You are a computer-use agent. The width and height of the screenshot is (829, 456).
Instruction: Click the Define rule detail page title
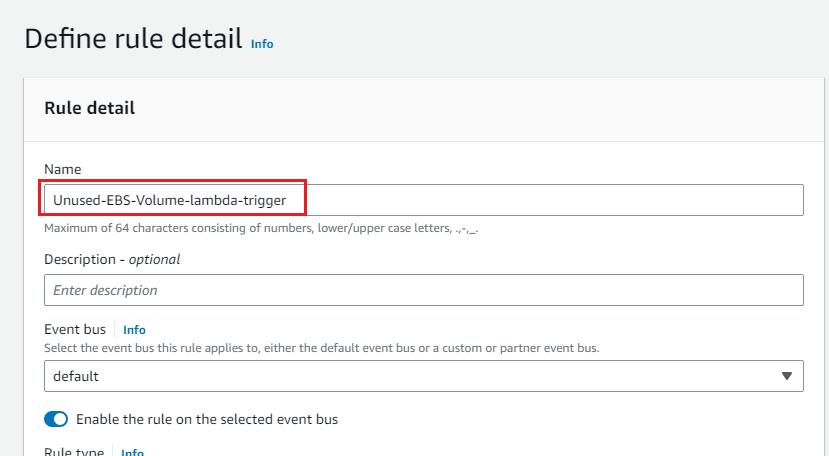(x=134, y=39)
